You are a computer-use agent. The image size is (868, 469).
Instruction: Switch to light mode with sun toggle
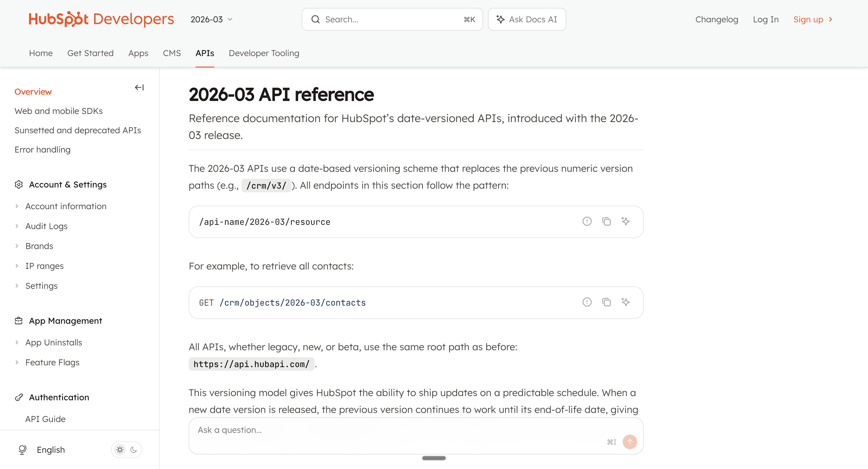tap(120, 450)
